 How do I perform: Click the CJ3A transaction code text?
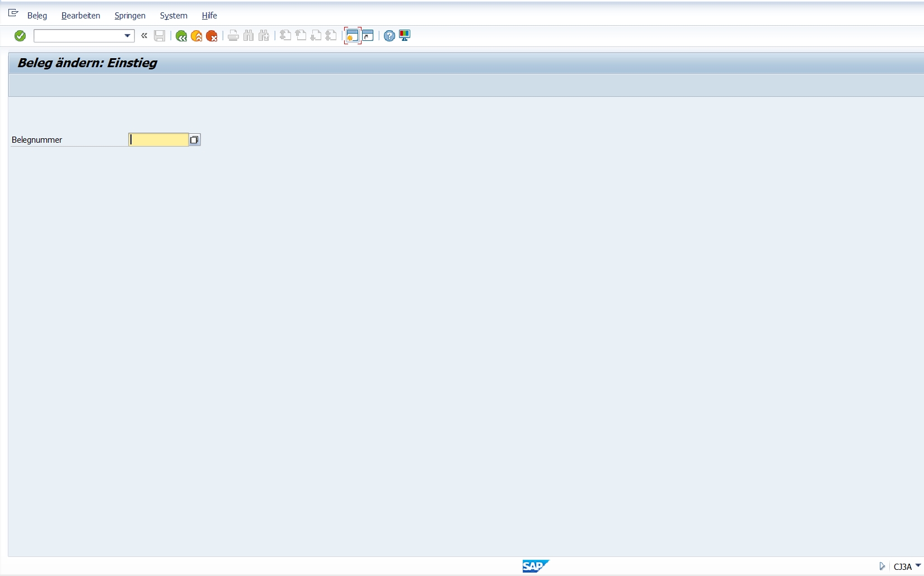[x=903, y=566]
